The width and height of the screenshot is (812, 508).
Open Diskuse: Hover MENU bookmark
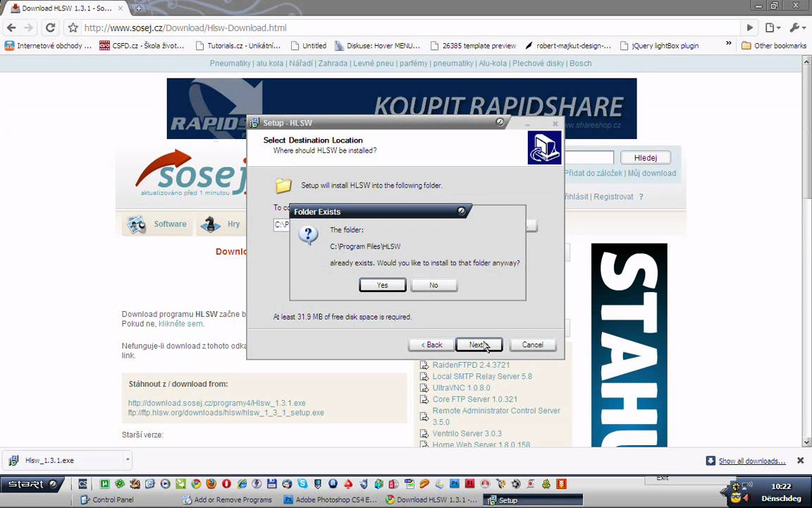[x=377, y=46]
